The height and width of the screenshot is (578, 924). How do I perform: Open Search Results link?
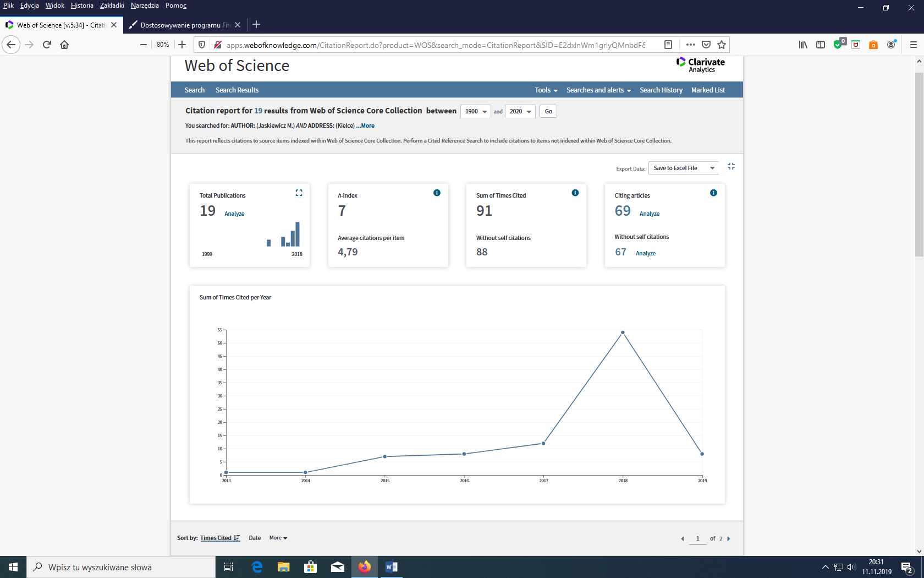coord(237,90)
